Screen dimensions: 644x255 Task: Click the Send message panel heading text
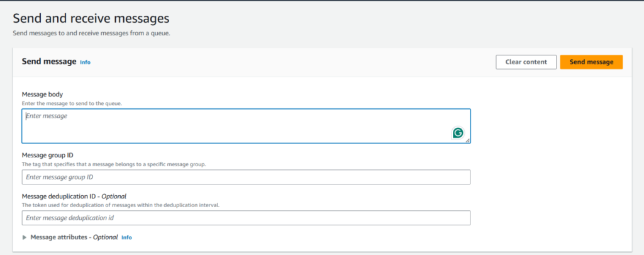pos(49,62)
